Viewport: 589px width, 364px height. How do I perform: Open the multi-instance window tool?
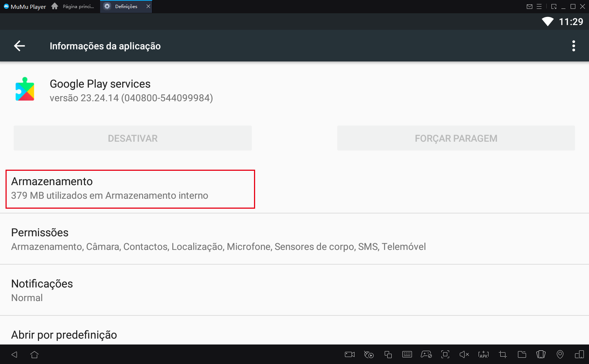tap(388, 354)
